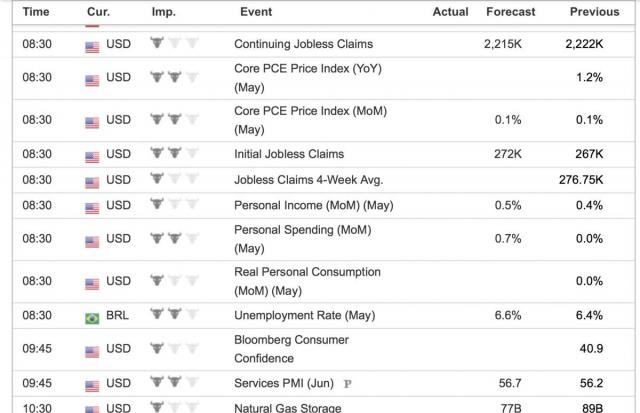640x413 pixels.
Task: Click the US flag beside Continuing Jobless Claims
Action: (92, 47)
